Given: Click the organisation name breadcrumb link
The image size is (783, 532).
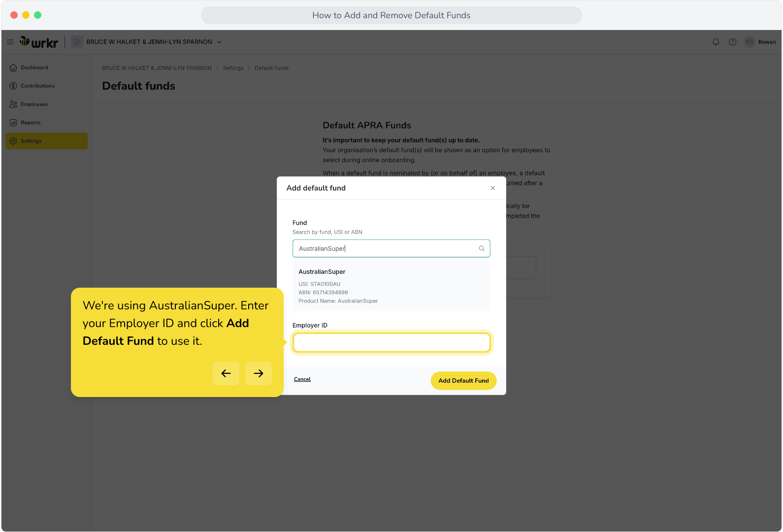Looking at the screenshot, I should coord(157,68).
